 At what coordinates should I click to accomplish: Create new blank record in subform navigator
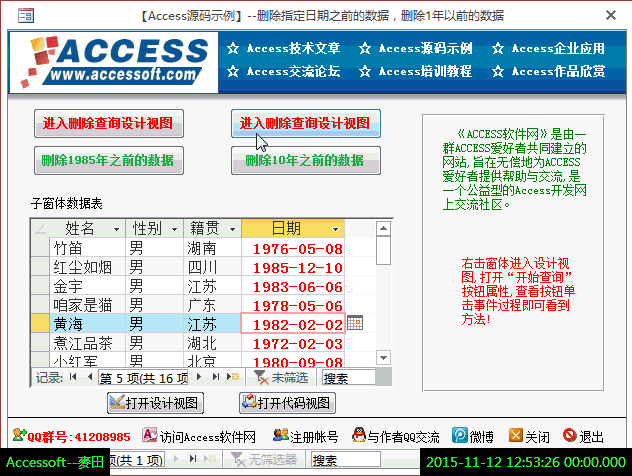233,377
